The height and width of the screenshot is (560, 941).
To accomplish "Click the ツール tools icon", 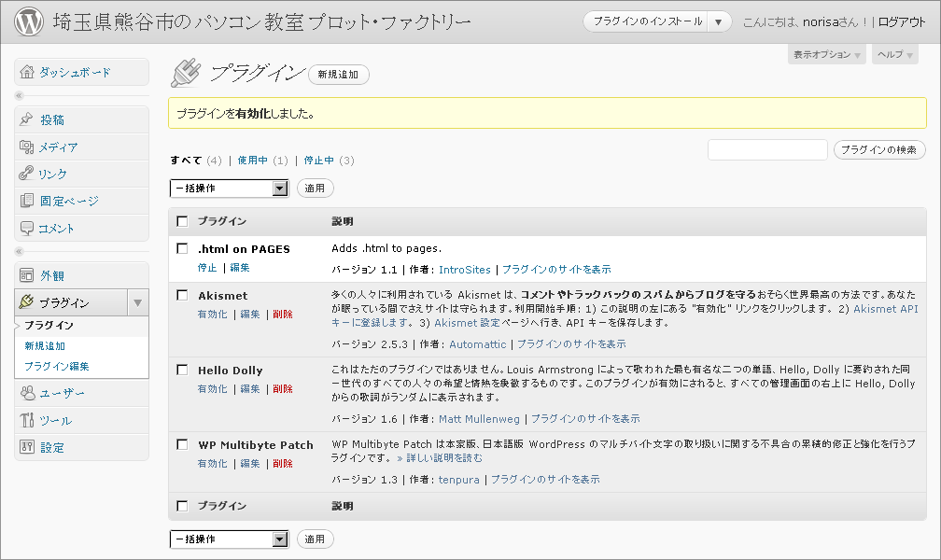I will (x=26, y=420).
